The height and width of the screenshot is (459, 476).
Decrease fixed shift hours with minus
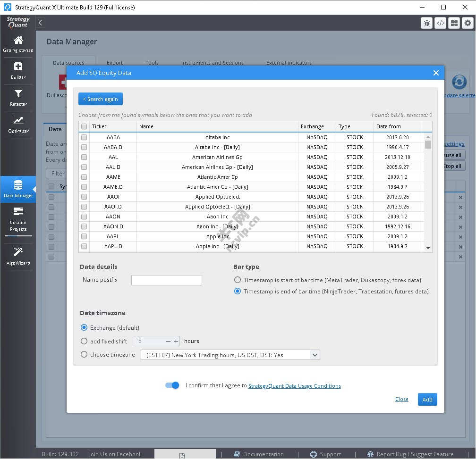click(x=168, y=342)
